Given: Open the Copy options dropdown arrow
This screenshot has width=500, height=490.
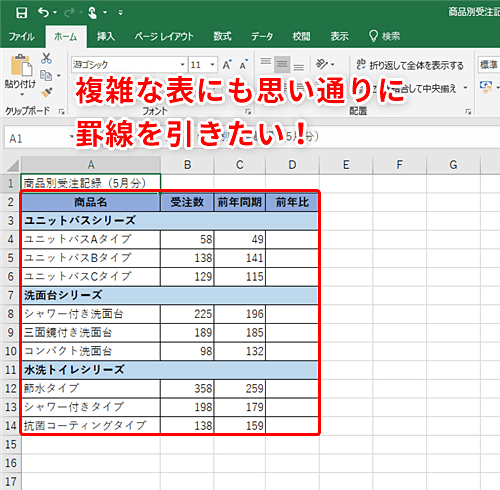Looking at the screenshot, I should (59, 76).
